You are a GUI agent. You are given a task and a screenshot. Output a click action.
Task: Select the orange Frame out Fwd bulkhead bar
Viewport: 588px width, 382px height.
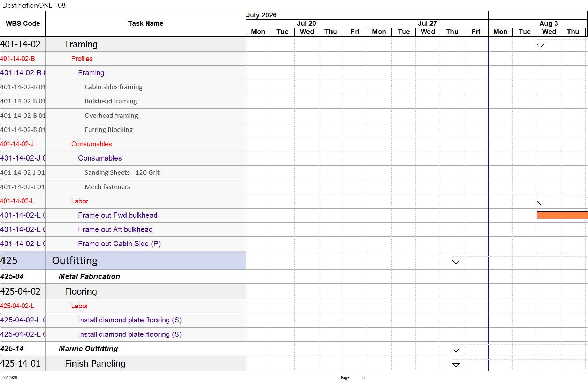(562, 215)
